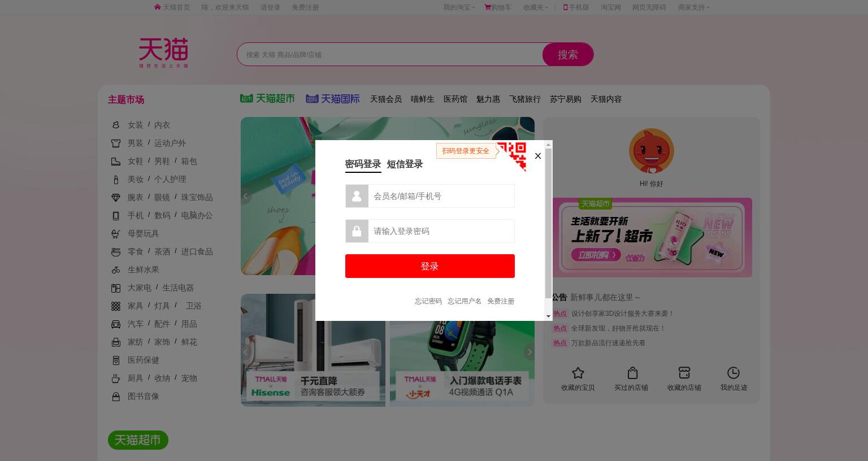Close the login dialog

point(538,156)
